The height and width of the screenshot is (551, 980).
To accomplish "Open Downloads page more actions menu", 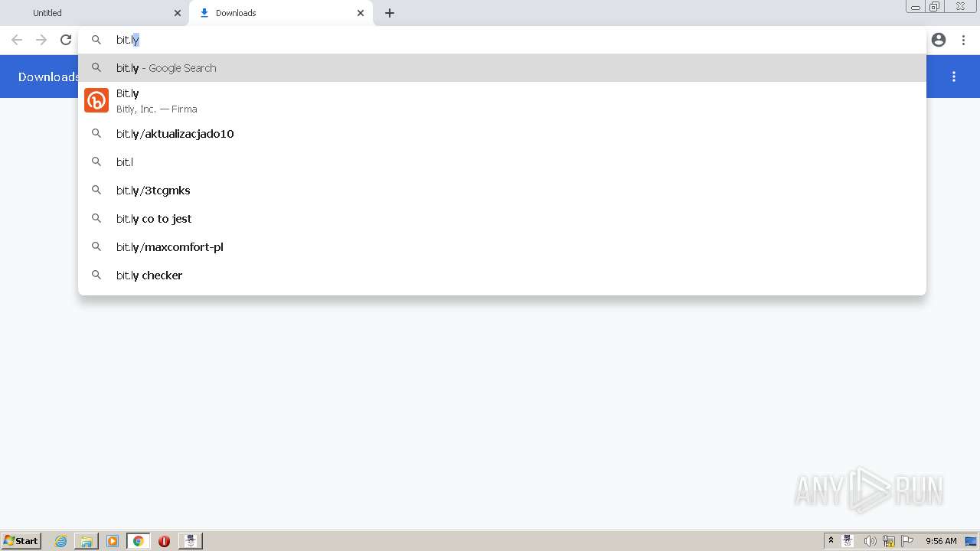I will click(954, 77).
